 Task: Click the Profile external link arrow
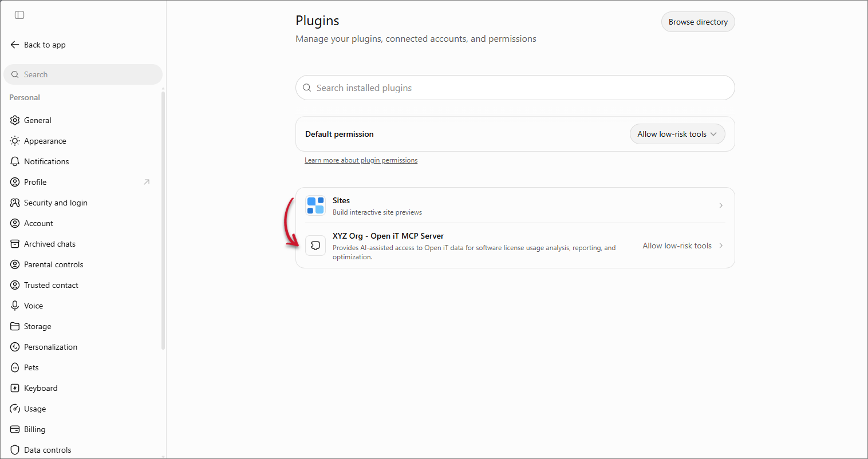click(147, 182)
